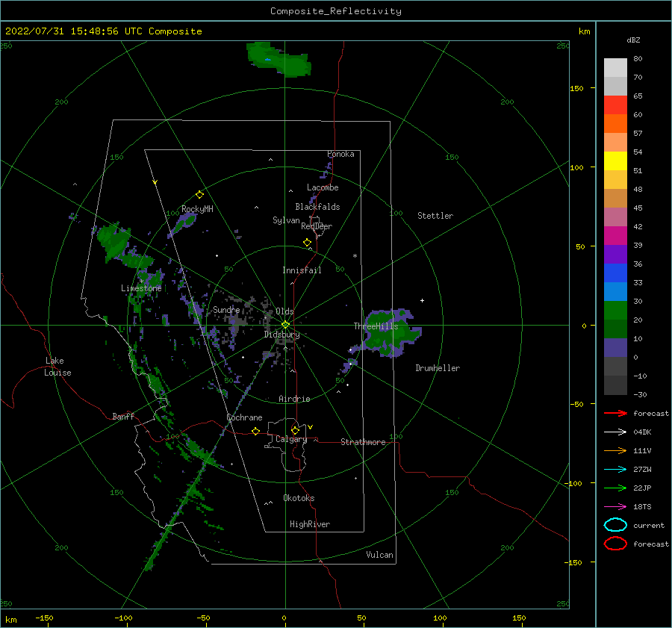Click the ThreeHills city label

(376, 326)
